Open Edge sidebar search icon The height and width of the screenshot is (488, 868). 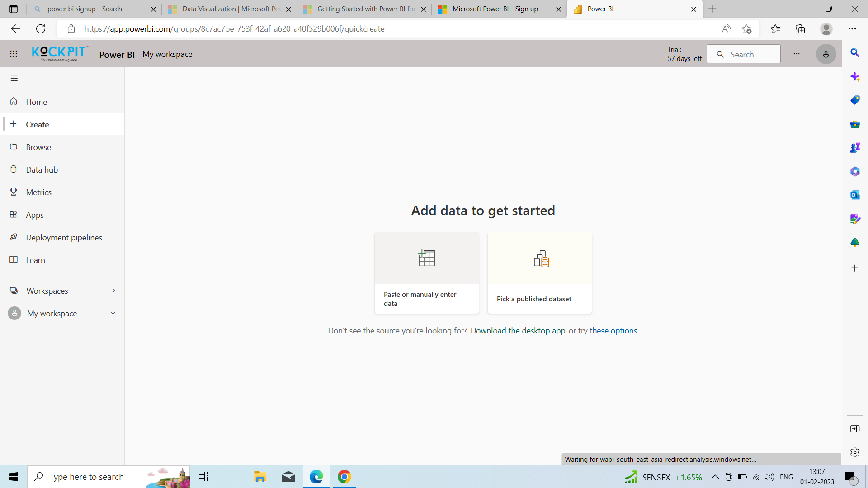tap(854, 53)
